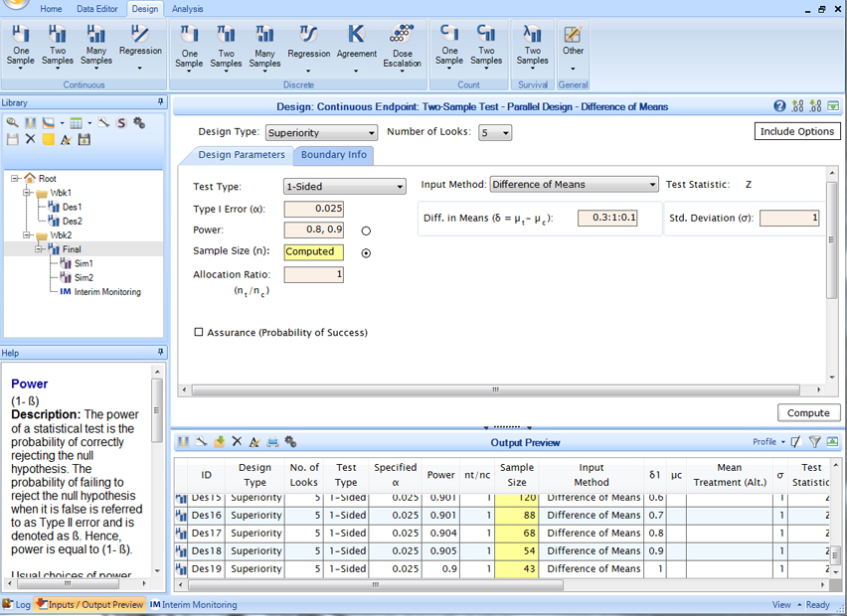
Task: Click the Help panel vertical scrollbar
Action: pyautogui.click(x=157, y=410)
